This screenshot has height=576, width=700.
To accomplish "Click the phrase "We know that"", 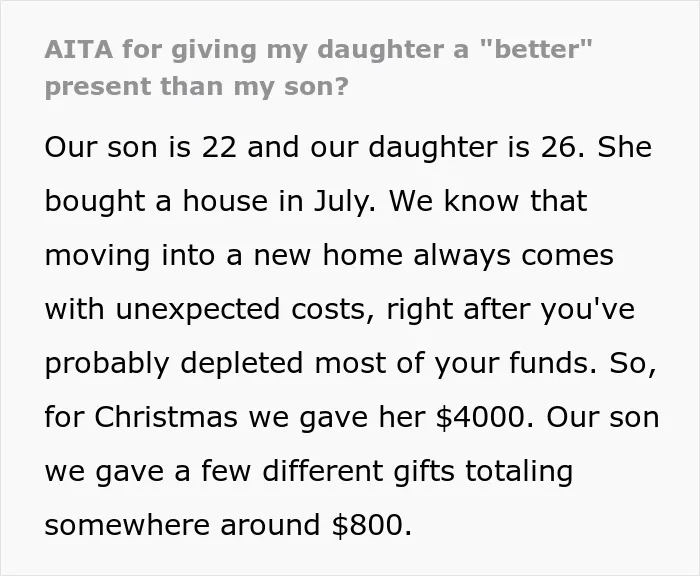I will 488,201.
